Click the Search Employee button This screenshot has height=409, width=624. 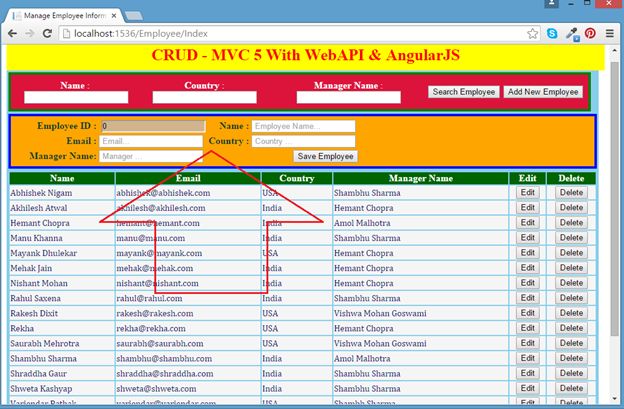coord(464,92)
